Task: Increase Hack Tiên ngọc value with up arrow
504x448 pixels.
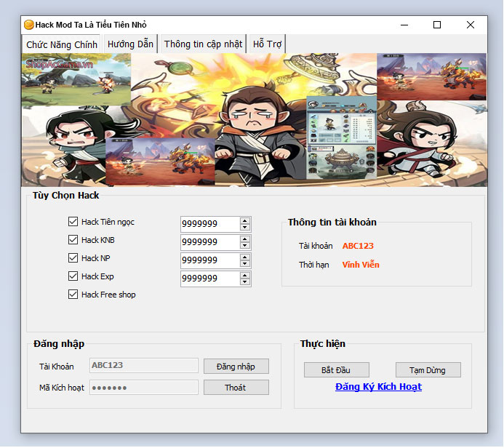Action: click(x=245, y=221)
